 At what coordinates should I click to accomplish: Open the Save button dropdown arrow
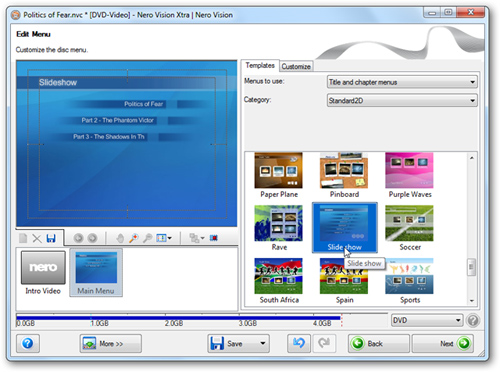coord(263,343)
